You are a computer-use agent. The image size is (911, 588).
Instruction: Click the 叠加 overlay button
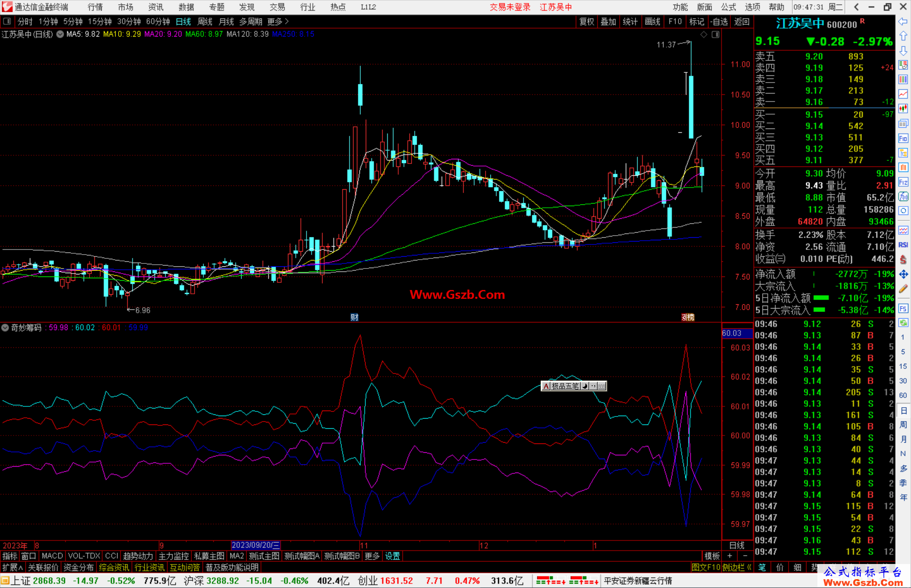(x=608, y=21)
